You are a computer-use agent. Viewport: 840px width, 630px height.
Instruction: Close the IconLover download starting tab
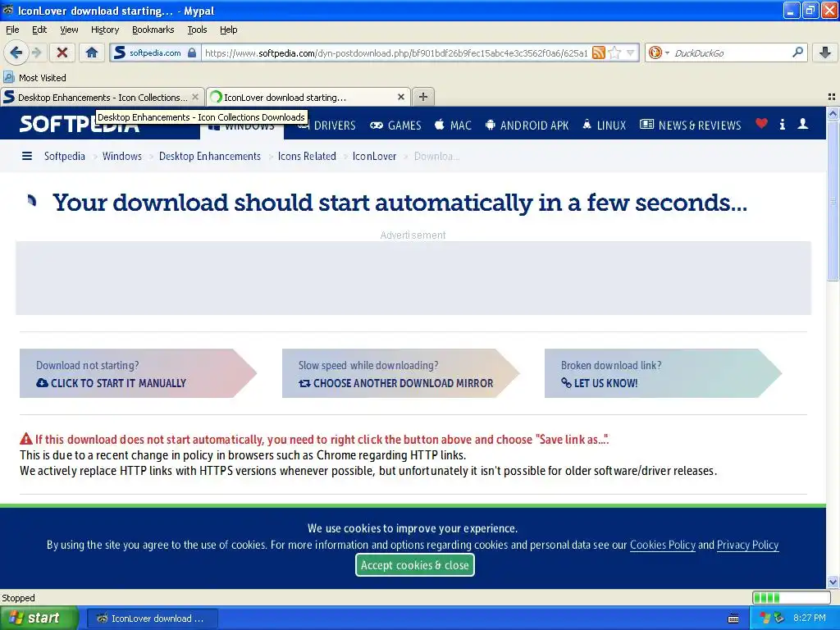pyautogui.click(x=400, y=97)
